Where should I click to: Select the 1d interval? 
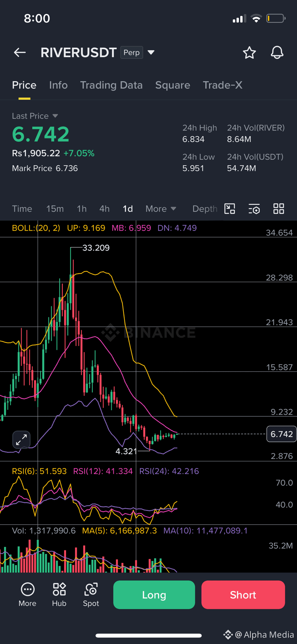click(x=128, y=209)
